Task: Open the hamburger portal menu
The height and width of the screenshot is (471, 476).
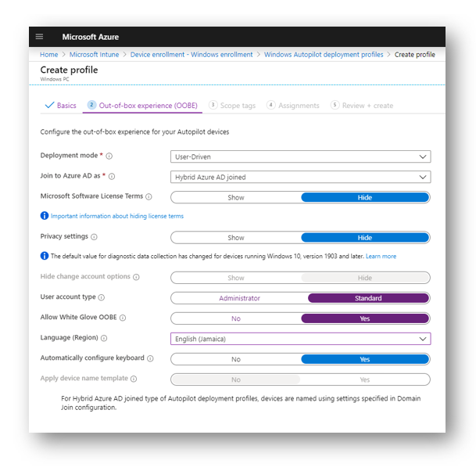Action: coord(39,37)
